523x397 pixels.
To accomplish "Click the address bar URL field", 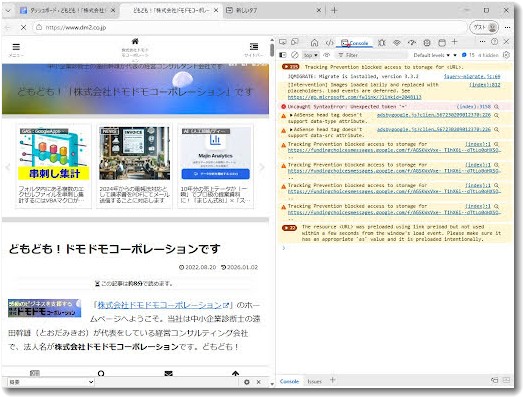I will [250, 27].
